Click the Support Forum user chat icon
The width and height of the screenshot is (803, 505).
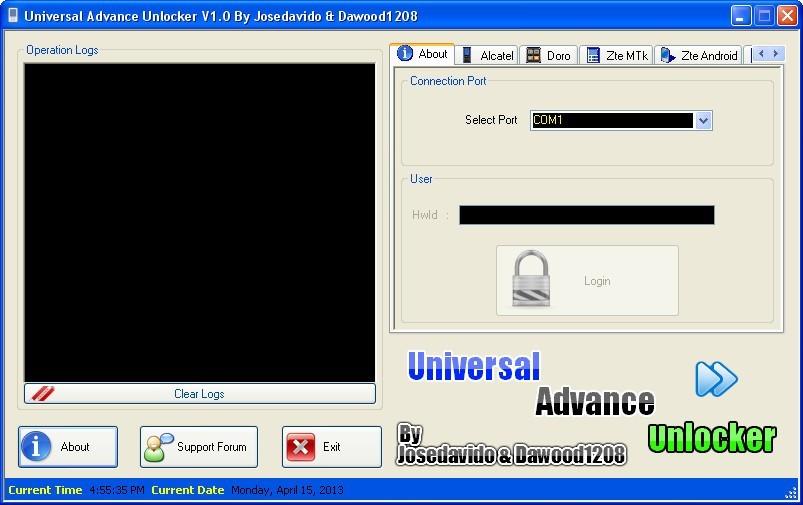pyautogui.click(x=158, y=447)
